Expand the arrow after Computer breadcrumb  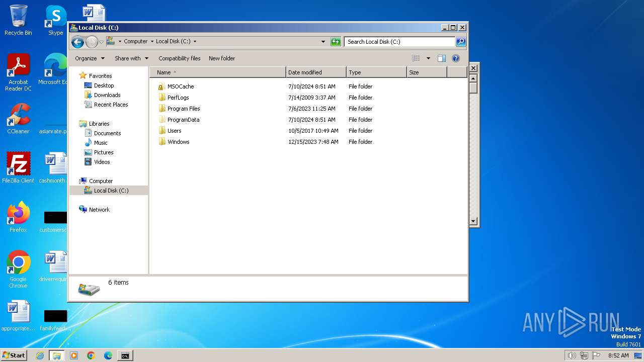151,42
